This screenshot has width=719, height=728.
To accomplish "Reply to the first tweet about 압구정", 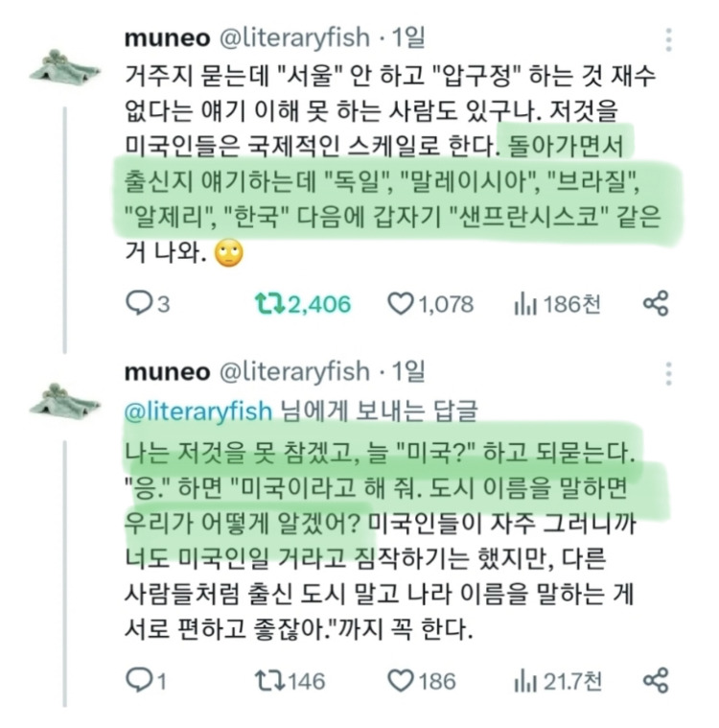I will [138, 304].
